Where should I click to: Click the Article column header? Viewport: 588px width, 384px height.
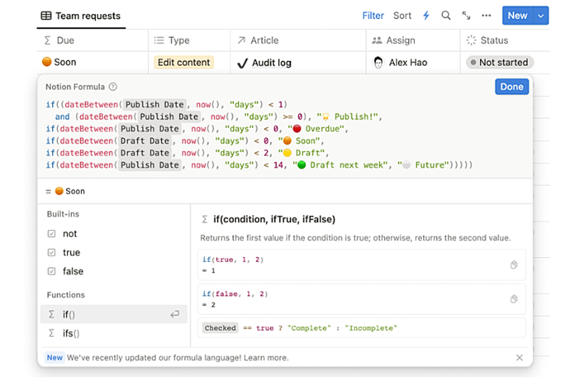coord(298,40)
